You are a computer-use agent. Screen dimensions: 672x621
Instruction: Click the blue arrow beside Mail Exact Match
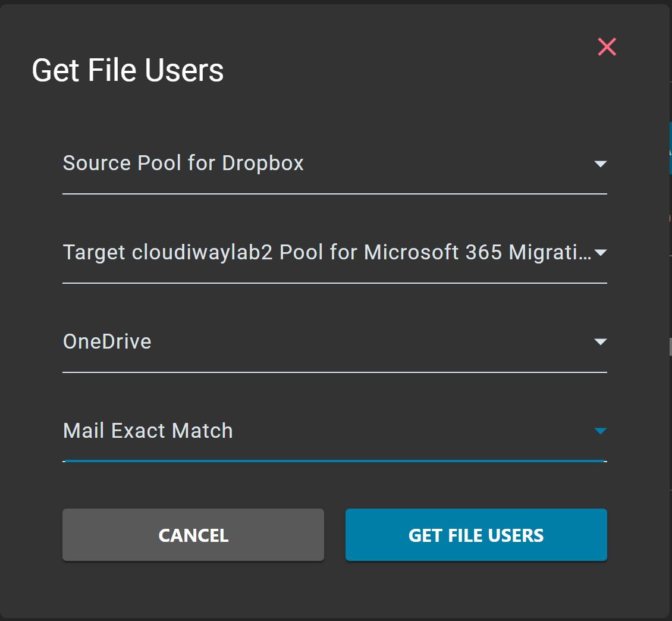601,431
